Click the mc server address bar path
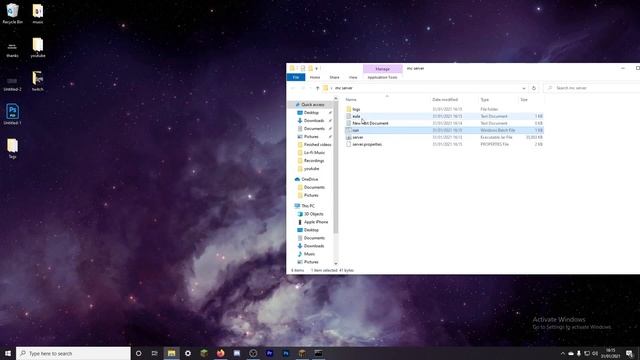640x360 pixels. 344,88
